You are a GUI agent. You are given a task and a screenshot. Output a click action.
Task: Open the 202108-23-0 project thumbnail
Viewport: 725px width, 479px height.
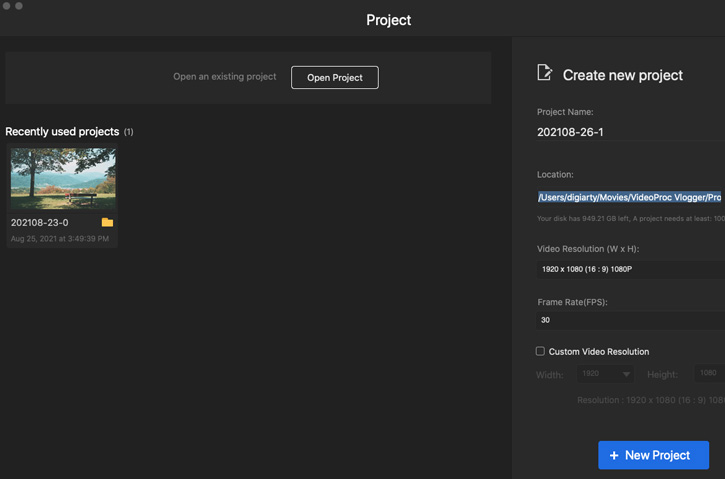coord(63,179)
